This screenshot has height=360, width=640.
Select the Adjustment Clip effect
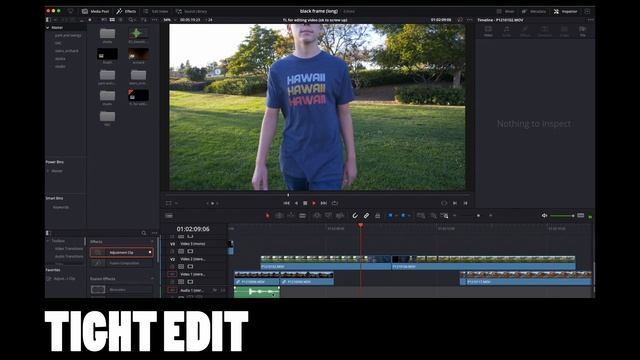pyautogui.click(x=122, y=252)
